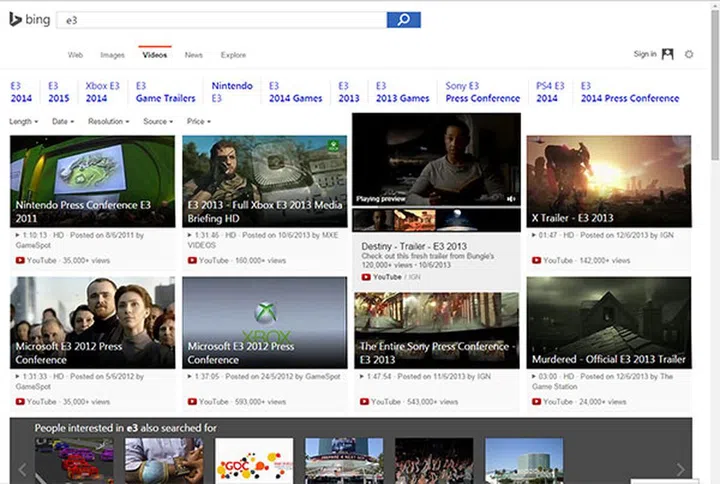
Task: Click in the search box containing e3
Action: click(x=221, y=20)
